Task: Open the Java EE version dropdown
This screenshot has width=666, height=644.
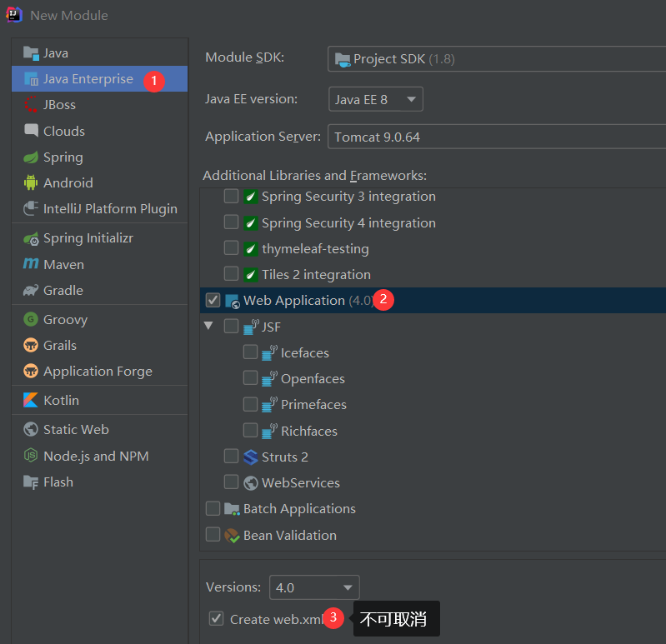Action: [376, 99]
